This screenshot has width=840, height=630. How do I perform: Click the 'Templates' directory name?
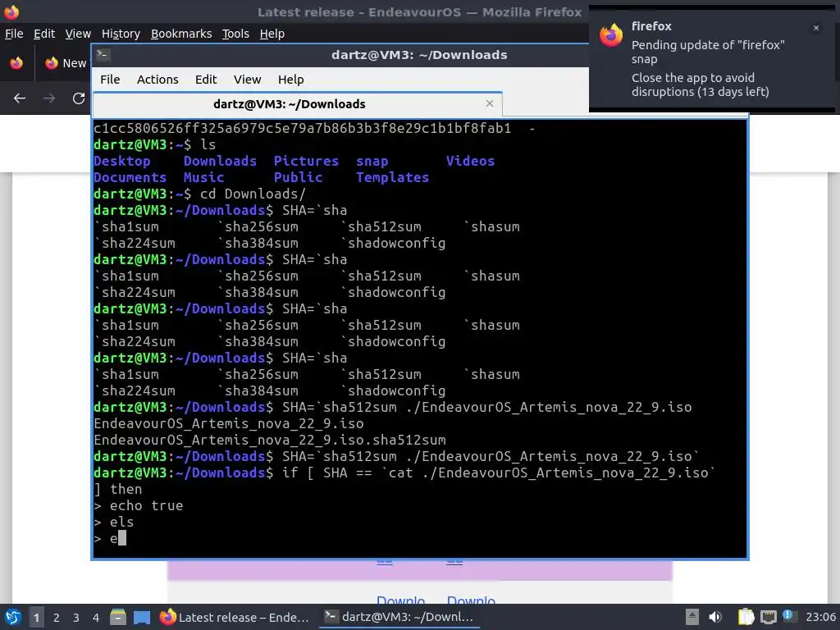pos(392,177)
